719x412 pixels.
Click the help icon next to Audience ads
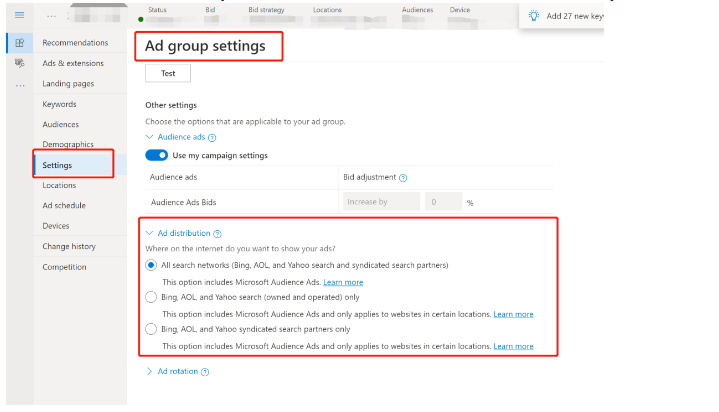(212, 137)
